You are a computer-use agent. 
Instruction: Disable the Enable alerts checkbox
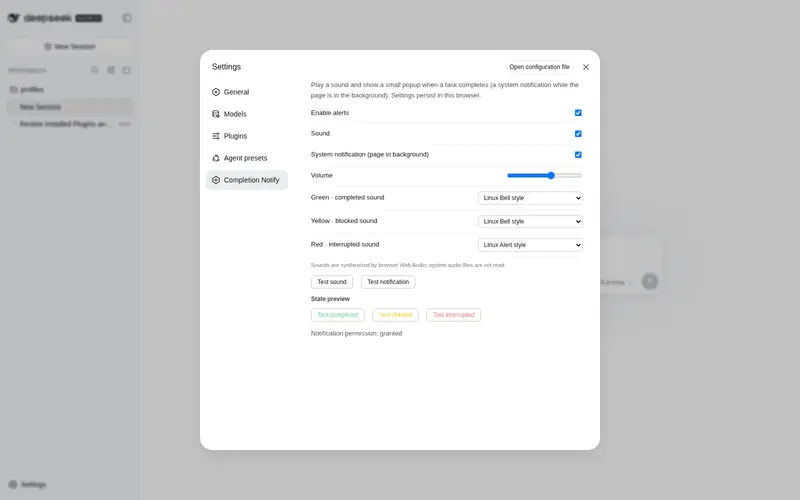[x=578, y=113]
